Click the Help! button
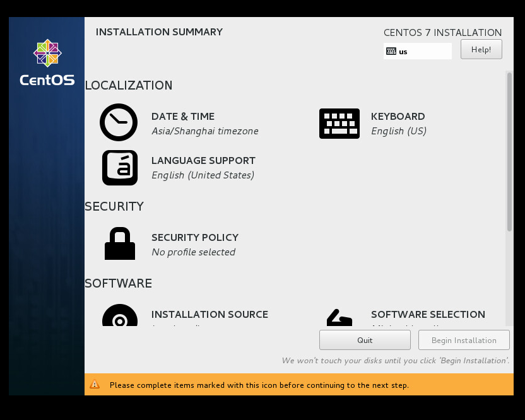Screen dimensions: 525x420 (x=481, y=50)
